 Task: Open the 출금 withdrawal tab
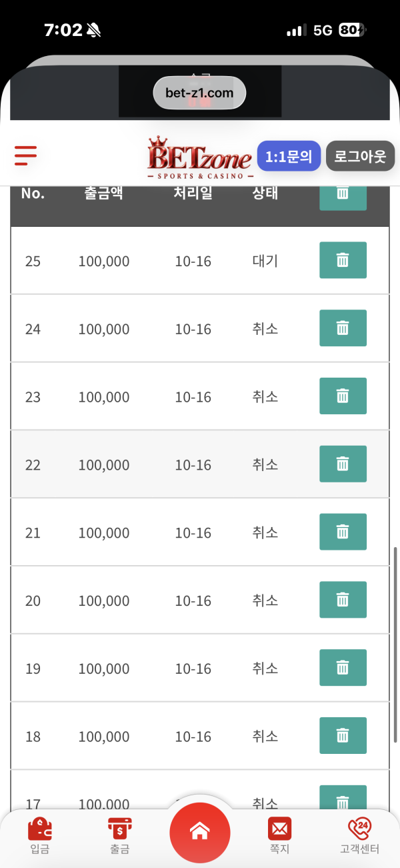point(120,836)
